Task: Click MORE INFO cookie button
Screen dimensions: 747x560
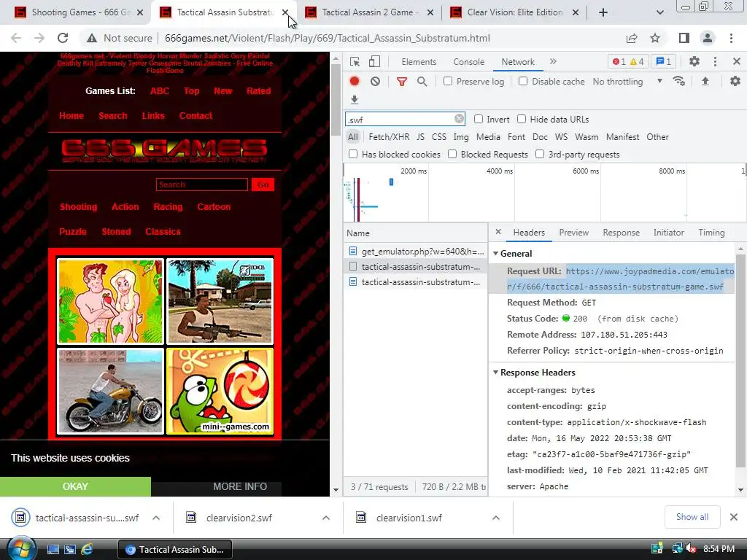Action: (240, 486)
